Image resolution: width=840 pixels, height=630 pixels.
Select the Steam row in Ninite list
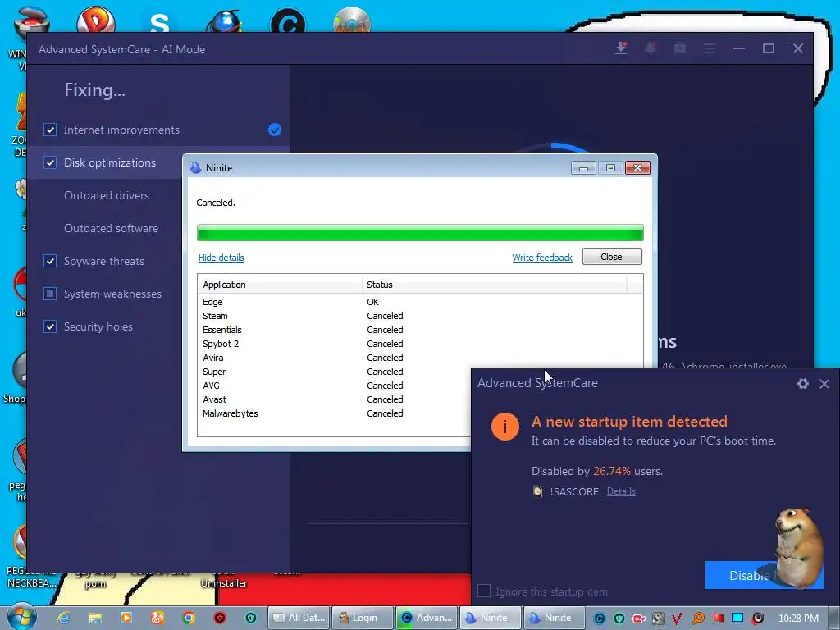[x=420, y=316]
